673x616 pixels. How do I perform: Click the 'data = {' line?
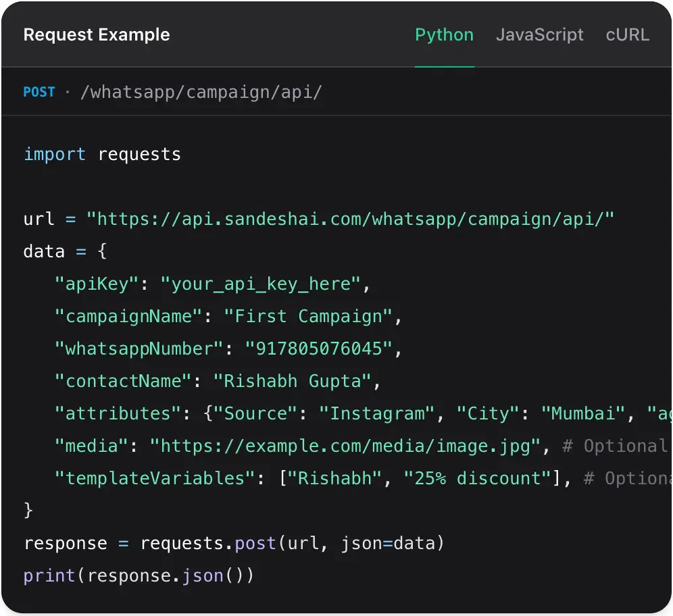pos(66,251)
